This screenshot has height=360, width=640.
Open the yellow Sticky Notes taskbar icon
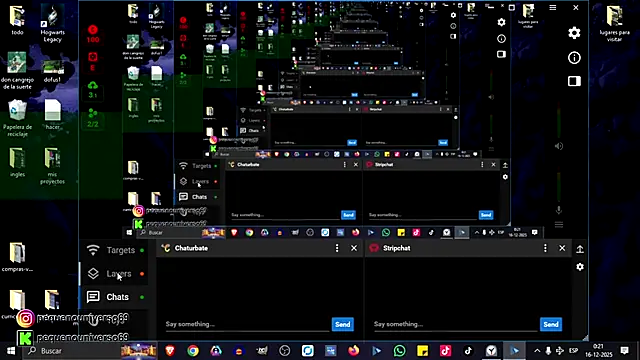pos(422,351)
